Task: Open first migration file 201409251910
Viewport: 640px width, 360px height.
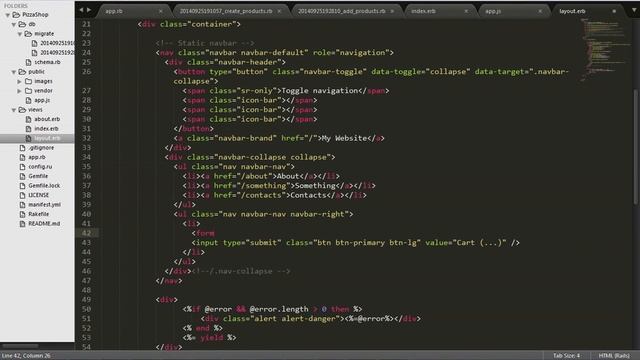Action: (x=57, y=43)
